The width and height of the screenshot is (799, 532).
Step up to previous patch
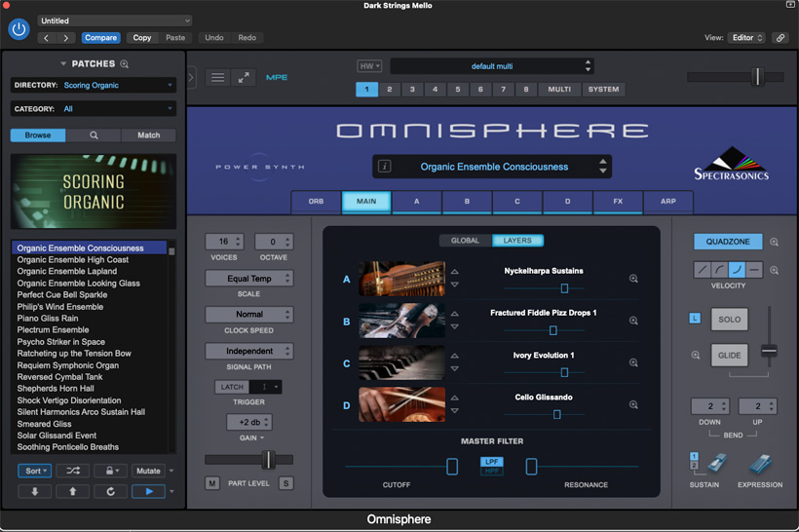tap(72, 491)
